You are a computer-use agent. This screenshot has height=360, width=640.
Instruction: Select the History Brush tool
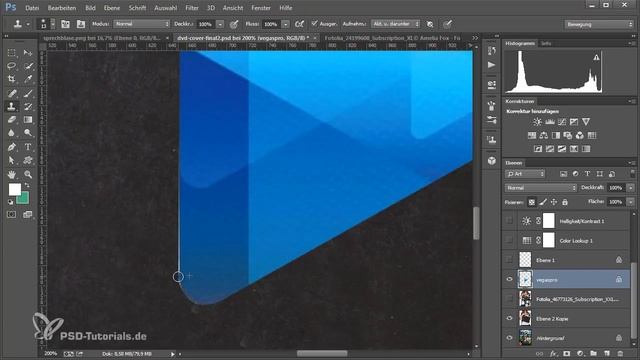tap(28, 107)
